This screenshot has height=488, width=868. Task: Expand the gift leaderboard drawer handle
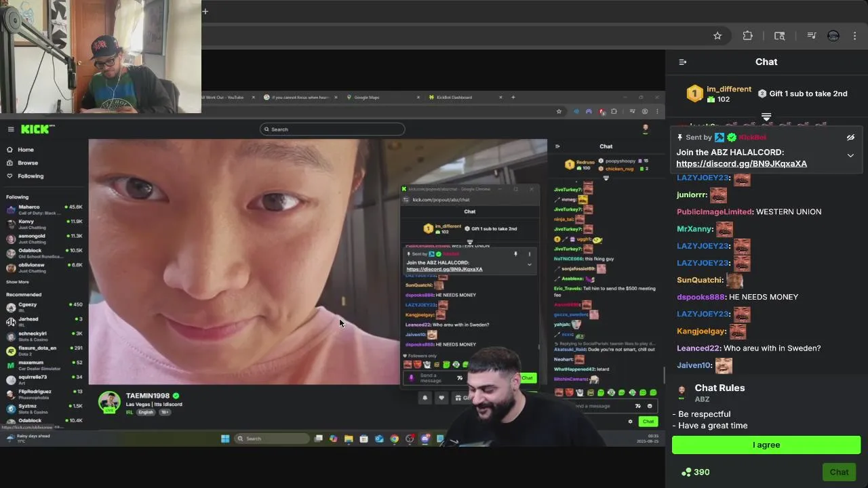point(766,117)
